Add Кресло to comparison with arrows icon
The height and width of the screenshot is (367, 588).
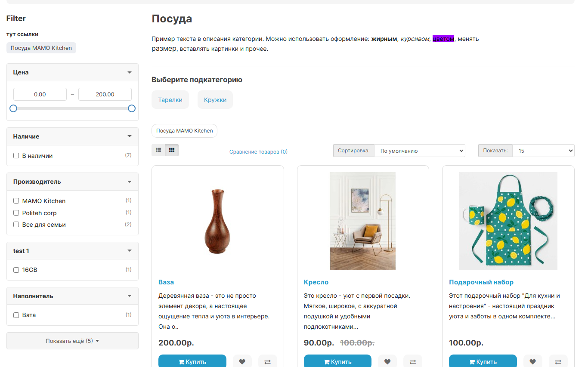(x=413, y=361)
